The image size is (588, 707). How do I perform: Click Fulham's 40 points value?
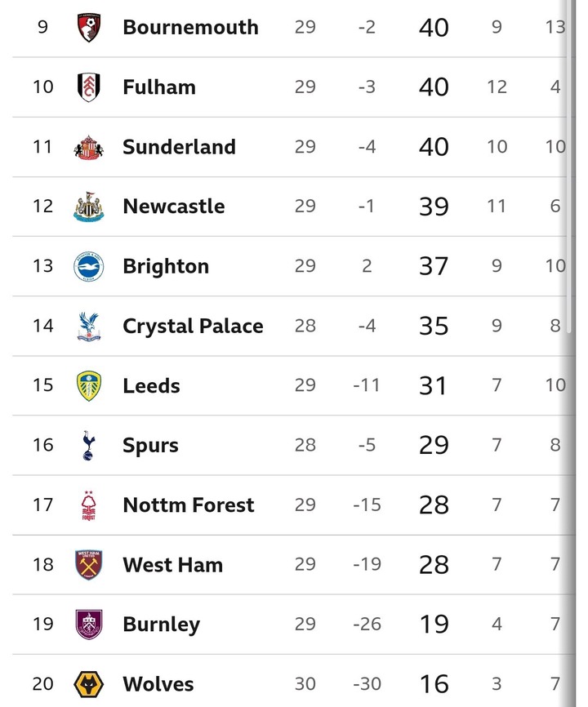(433, 87)
